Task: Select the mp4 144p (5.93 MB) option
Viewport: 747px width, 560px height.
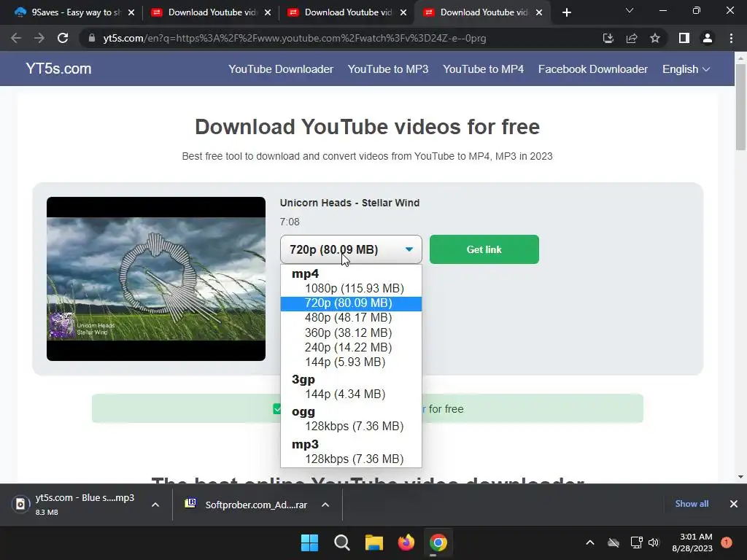Action: (x=351, y=362)
